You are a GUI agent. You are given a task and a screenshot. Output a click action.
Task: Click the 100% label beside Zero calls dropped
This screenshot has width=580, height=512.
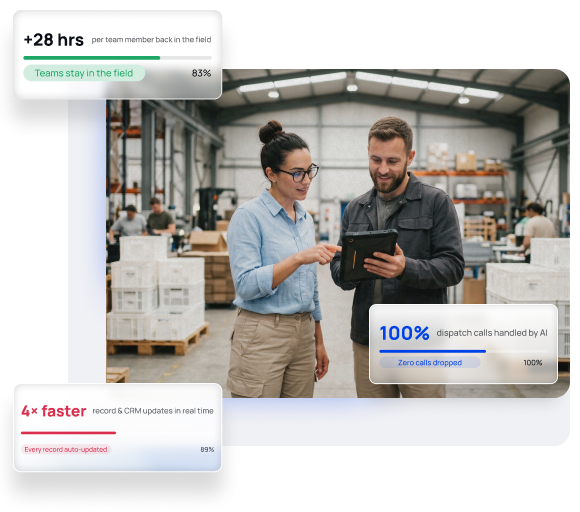coord(533,363)
